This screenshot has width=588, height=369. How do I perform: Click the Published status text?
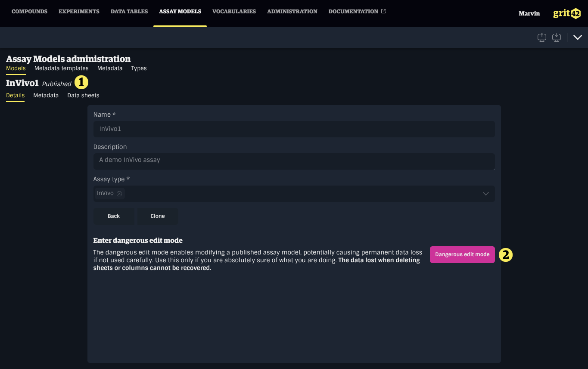tap(56, 84)
